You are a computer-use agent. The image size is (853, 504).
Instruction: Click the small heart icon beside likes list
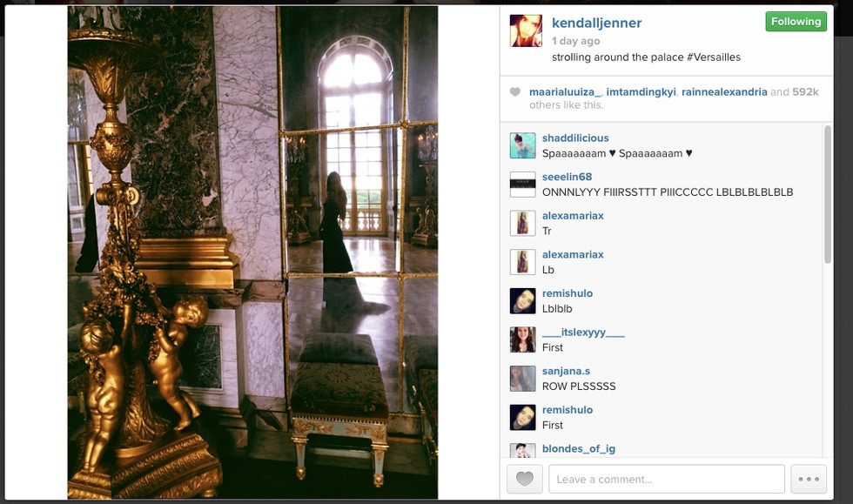[x=514, y=92]
